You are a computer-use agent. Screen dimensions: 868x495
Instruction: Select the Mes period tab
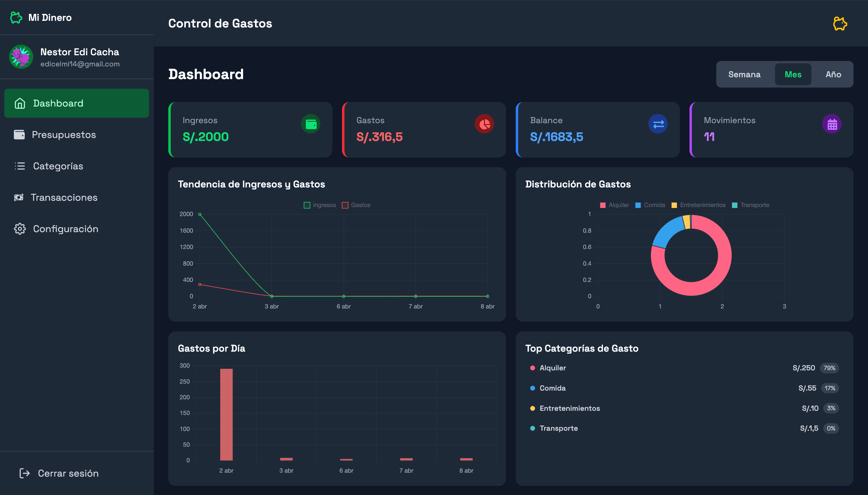tap(793, 75)
